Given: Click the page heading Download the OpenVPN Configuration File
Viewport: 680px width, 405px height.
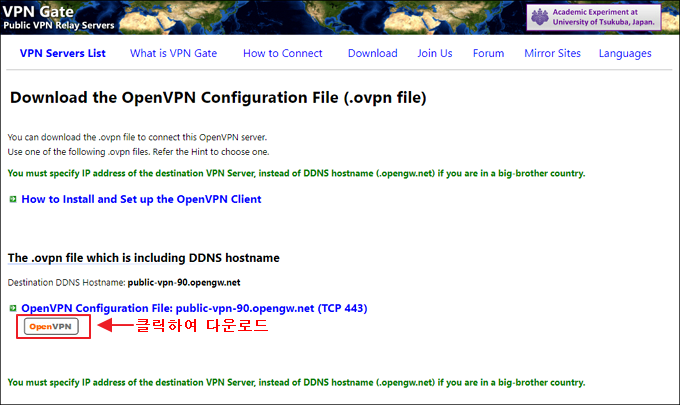Looking at the screenshot, I should pos(218,98).
